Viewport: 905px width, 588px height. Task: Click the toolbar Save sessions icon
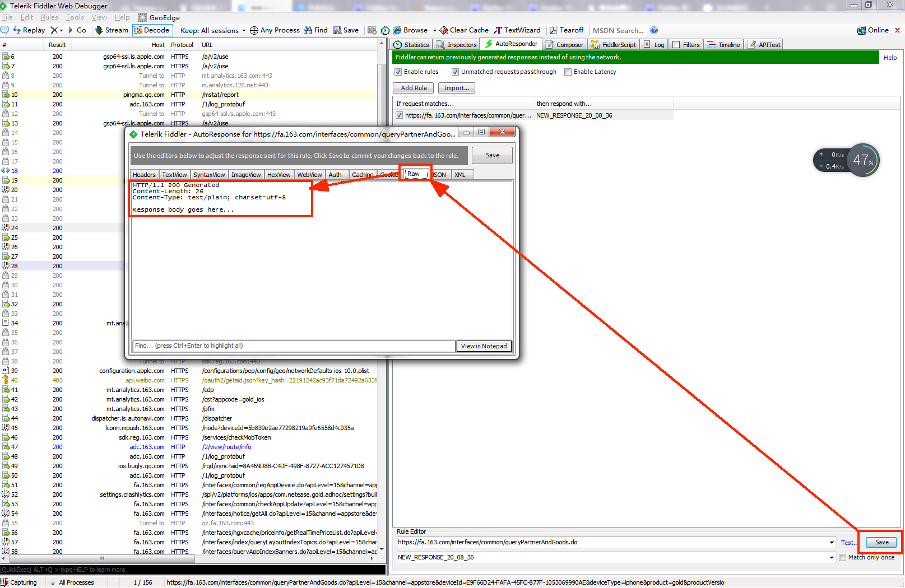pyautogui.click(x=346, y=30)
